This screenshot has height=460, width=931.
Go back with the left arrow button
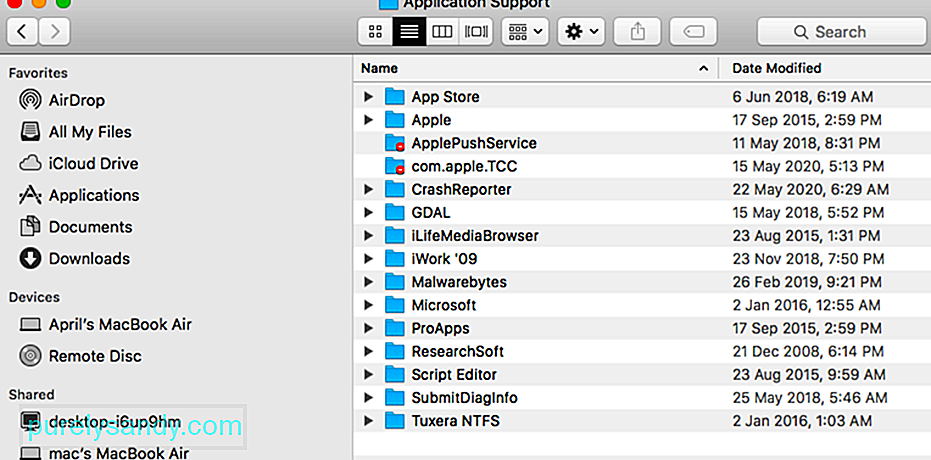23,31
